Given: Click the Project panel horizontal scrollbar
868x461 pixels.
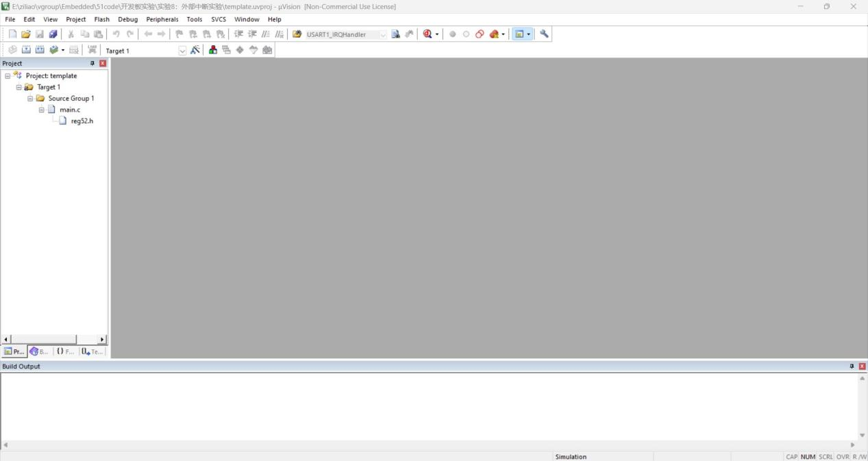Looking at the screenshot, I should 42,340.
